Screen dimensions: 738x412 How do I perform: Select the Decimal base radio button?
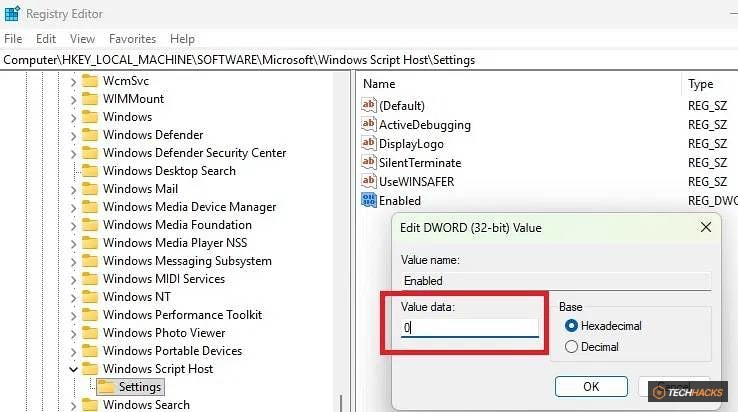571,347
